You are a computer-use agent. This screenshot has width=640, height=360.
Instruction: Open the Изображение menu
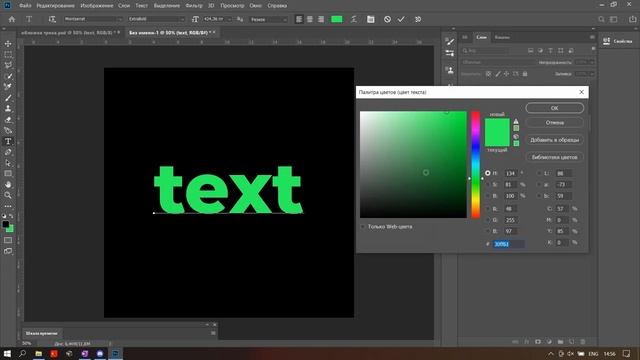(97, 6)
